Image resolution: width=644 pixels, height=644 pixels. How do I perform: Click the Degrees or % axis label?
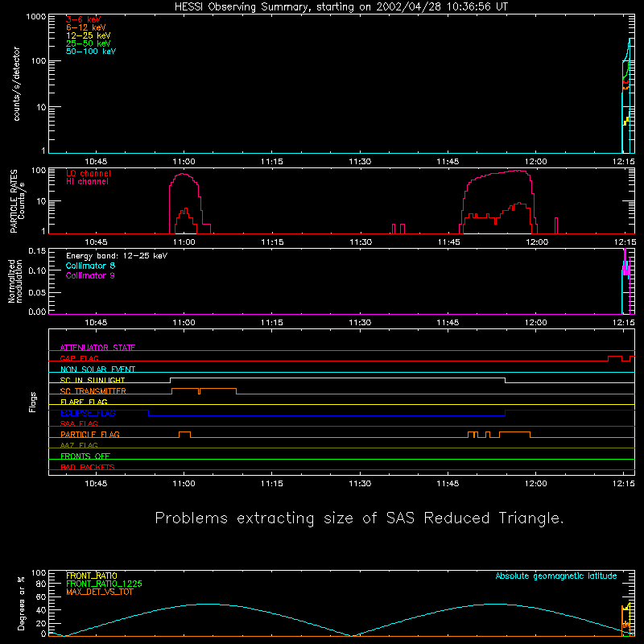(22, 603)
